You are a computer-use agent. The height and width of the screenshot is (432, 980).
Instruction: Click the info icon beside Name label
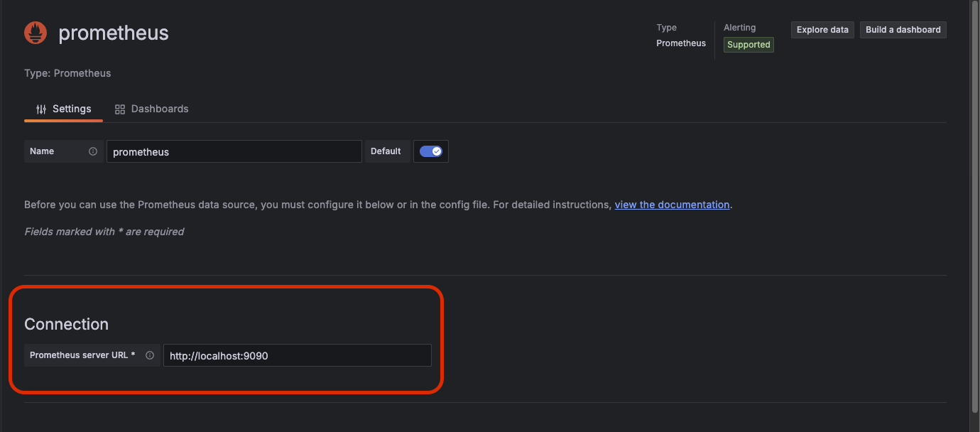[x=93, y=151]
